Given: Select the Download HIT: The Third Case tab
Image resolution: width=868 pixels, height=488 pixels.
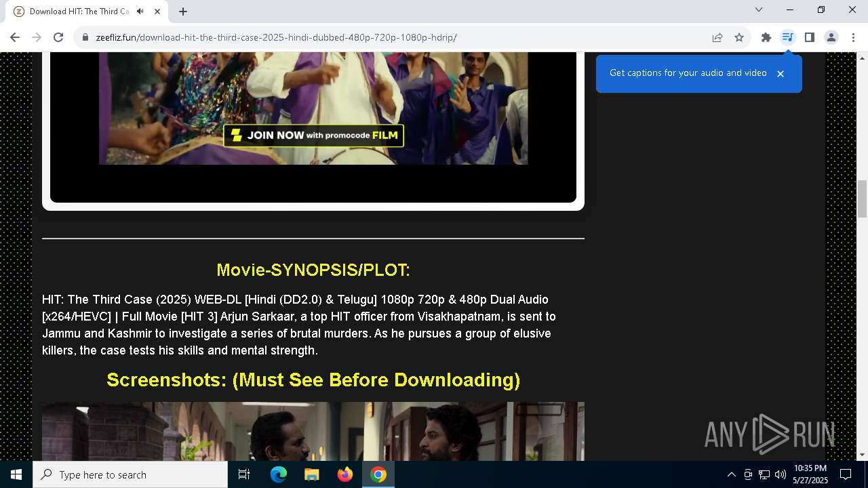Looking at the screenshot, I should [87, 12].
